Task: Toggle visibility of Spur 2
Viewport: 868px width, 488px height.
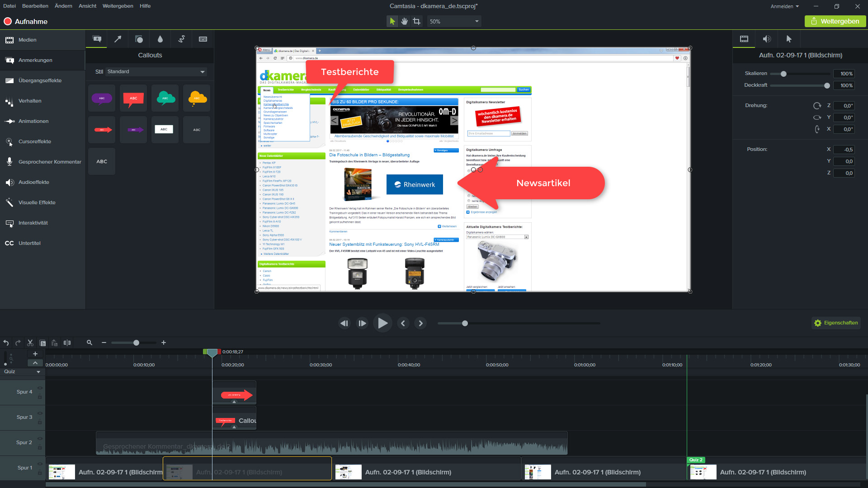Action: [40, 439]
